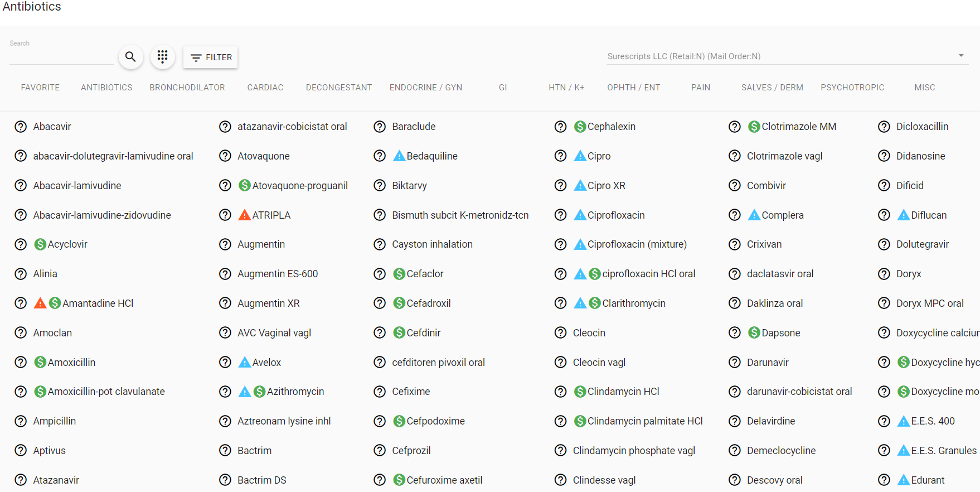Focus the Search input field
This screenshot has height=492, width=980.
[x=61, y=56]
